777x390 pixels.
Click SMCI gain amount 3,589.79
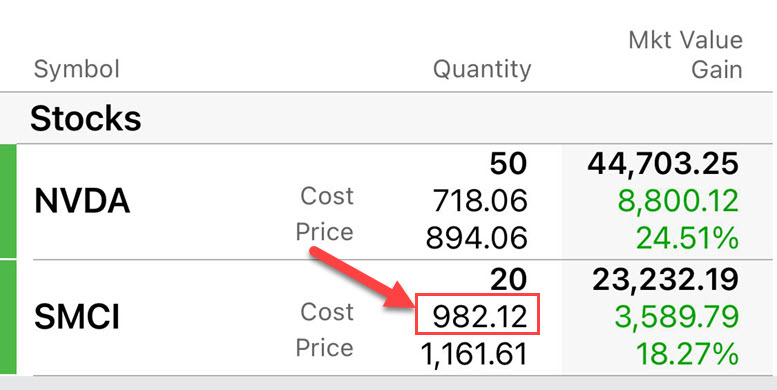674,318
